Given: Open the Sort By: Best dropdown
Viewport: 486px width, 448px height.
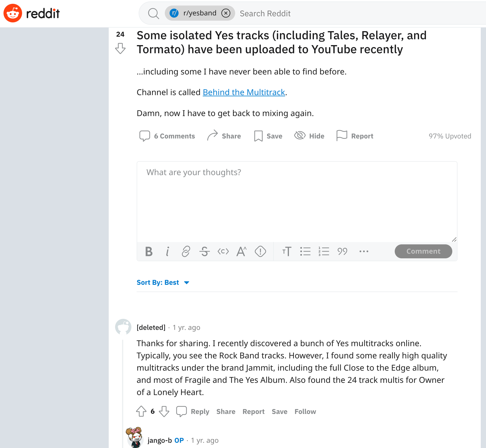Looking at the screenshot, I should pos(163,282).
